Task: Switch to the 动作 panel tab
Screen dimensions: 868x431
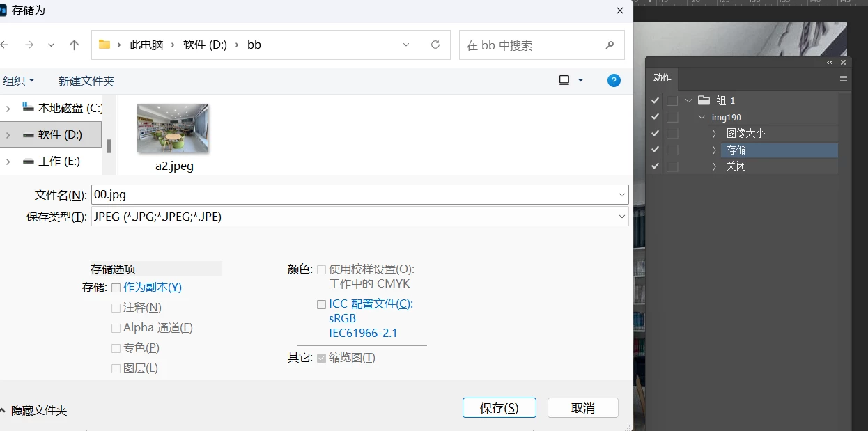Action: pos(662,78)
